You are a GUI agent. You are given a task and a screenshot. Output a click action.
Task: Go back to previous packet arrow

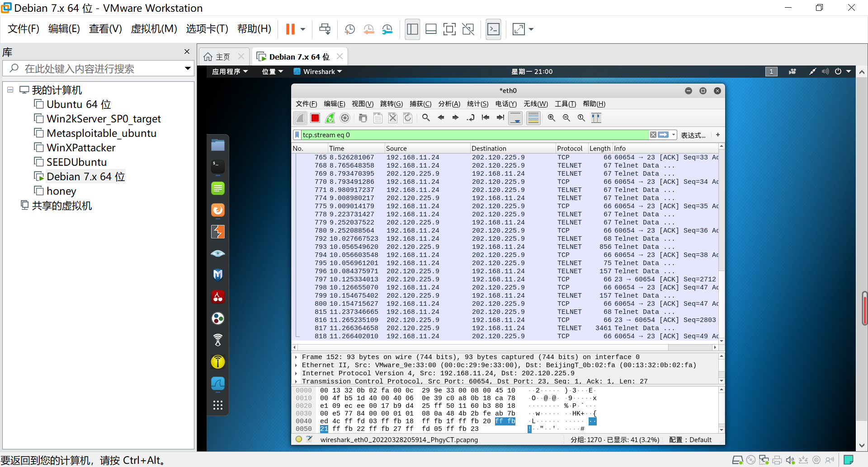(441, 118)
